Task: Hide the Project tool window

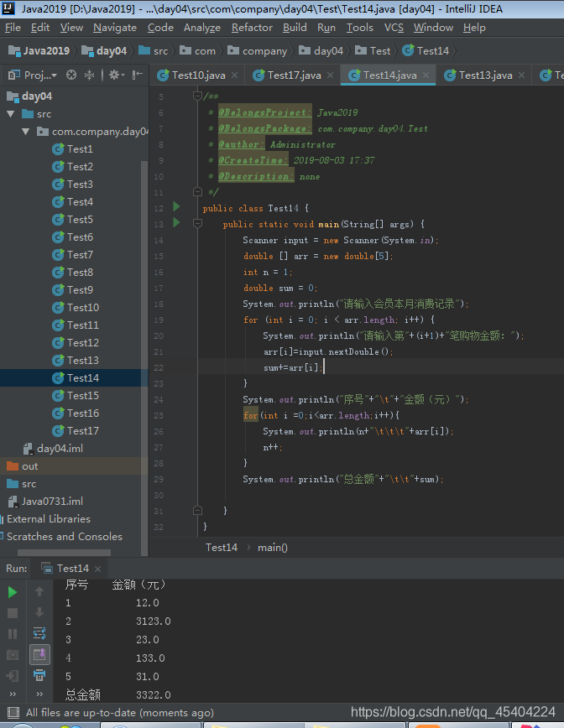Action: (137, 75)
